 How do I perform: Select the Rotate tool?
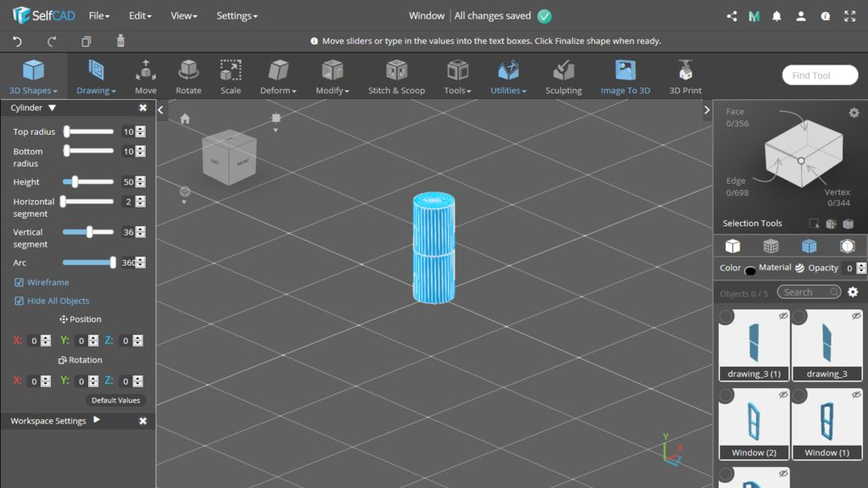click(188, 76)
